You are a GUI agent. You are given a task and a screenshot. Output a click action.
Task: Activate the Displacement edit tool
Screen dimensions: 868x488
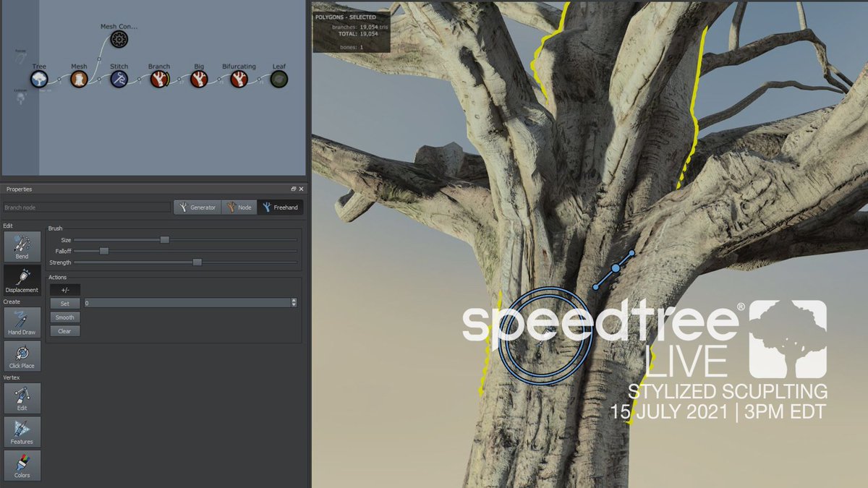tap(22, 280)
